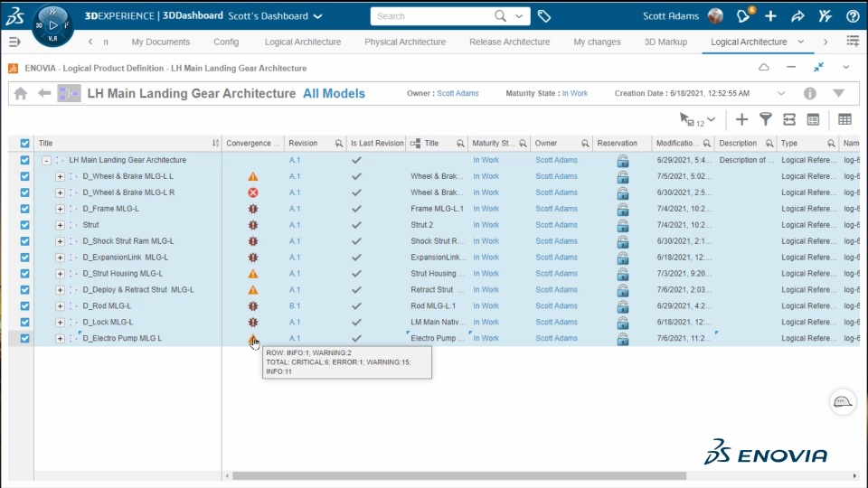Click the grid view toolbar icon
Screen dimensions: 868x488
click(x=844, y=119)
